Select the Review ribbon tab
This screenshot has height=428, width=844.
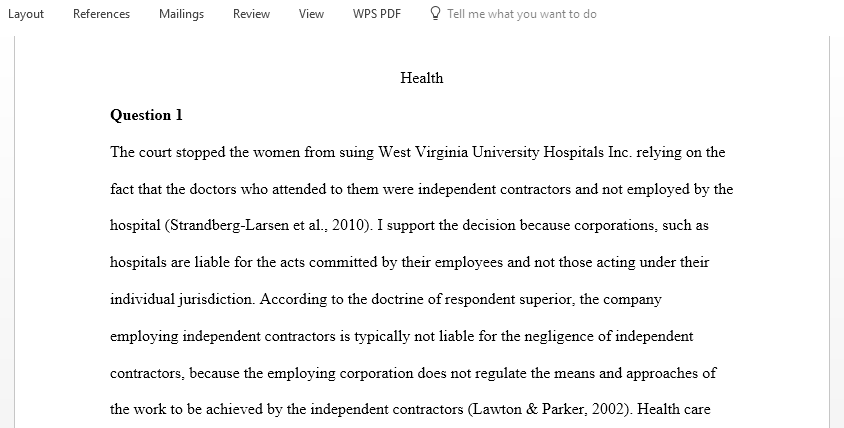pos(251,14)
